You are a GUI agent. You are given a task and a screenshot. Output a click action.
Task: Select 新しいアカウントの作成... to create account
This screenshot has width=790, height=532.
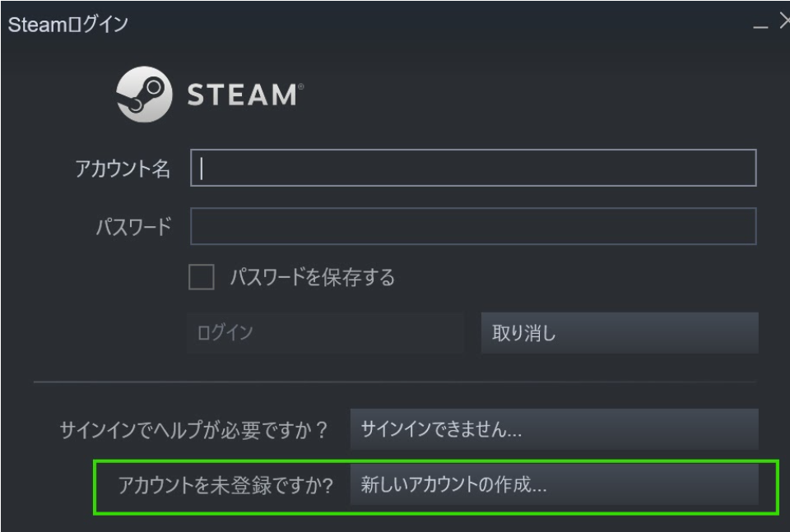coord(554,484)
